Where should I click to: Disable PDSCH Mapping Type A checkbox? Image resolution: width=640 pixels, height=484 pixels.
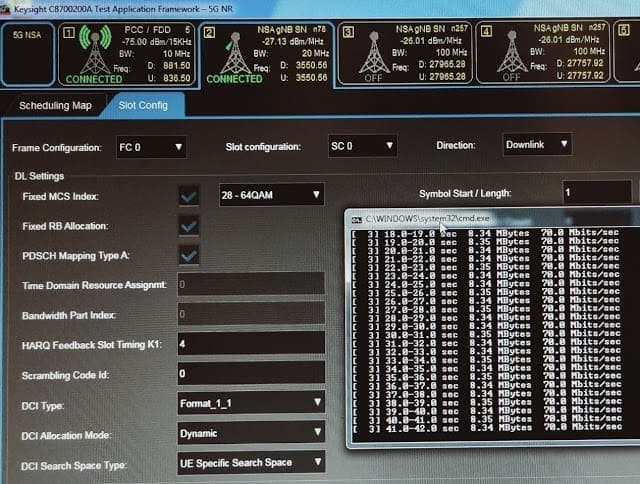tap(189, 256)
